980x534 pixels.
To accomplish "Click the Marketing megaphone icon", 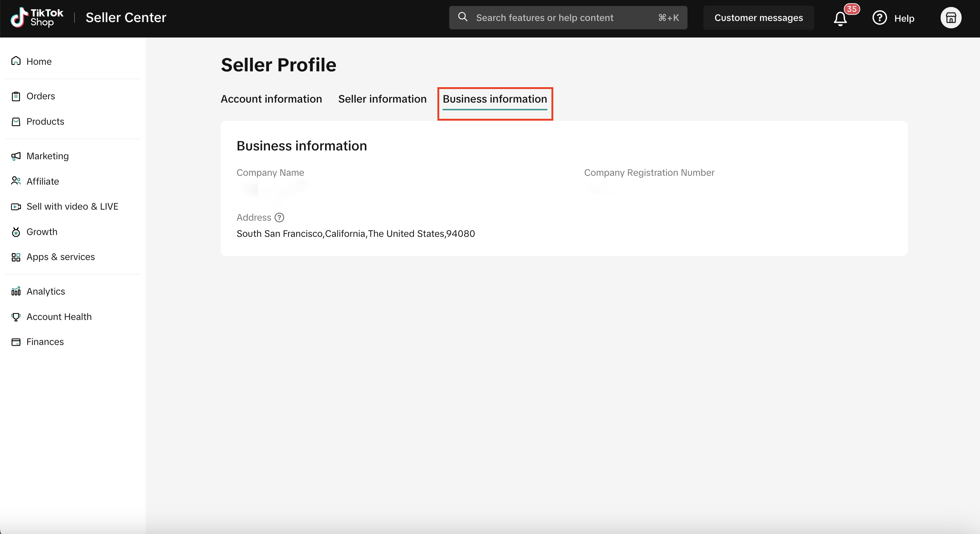I will coord(16,156).
